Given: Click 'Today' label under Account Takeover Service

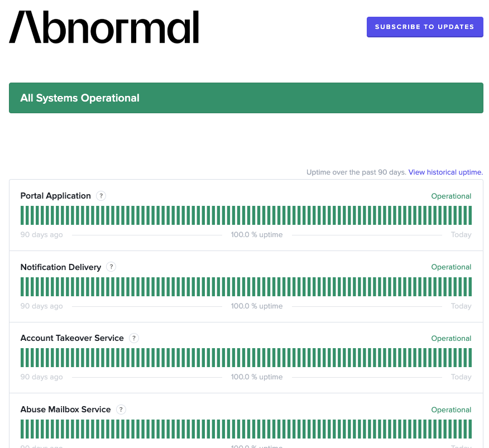Looking at the screenshot, I should tap(461, 377).
